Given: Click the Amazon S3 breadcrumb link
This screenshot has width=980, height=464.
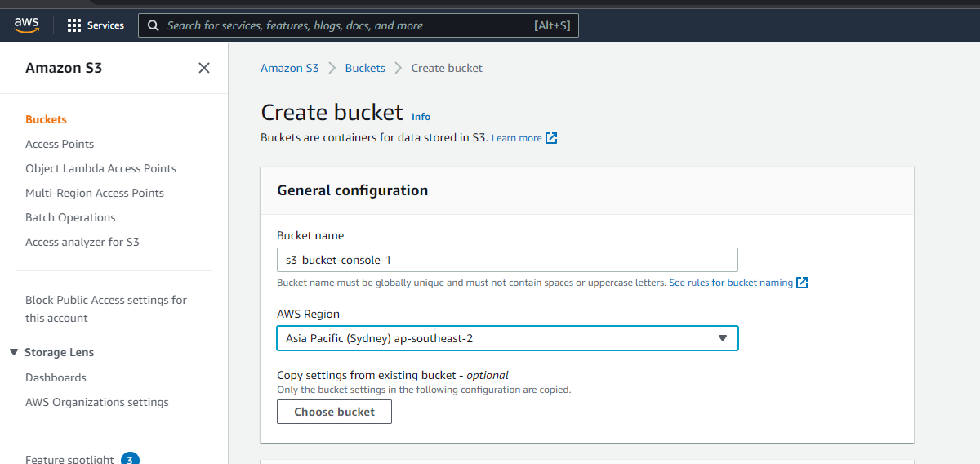Looking at the screenshot, I should point(290,68).
